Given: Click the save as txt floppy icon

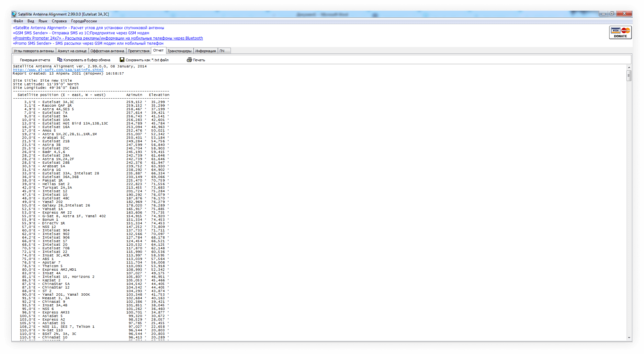Looking at the screenshot, I should pyautogui.click(x=122, y=60).
